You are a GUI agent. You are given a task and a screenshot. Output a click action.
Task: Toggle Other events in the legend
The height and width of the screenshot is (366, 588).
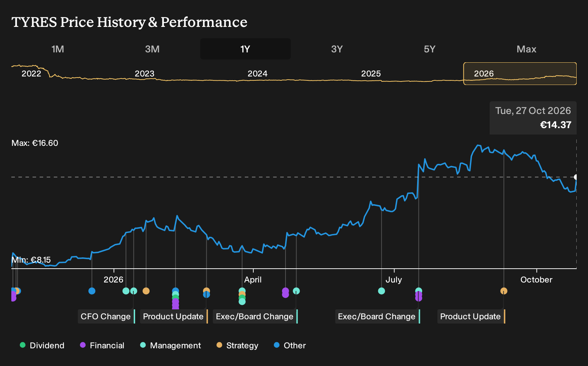[290, 345]
